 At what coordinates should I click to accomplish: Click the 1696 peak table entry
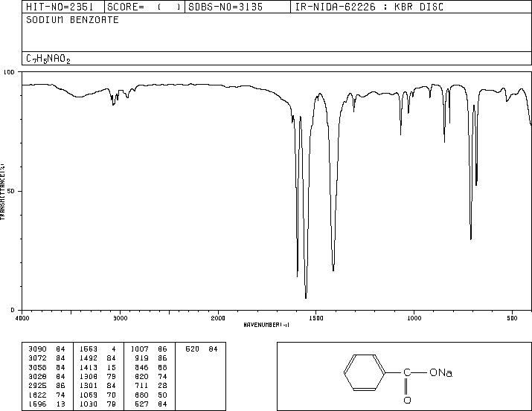tap(47, 404)
